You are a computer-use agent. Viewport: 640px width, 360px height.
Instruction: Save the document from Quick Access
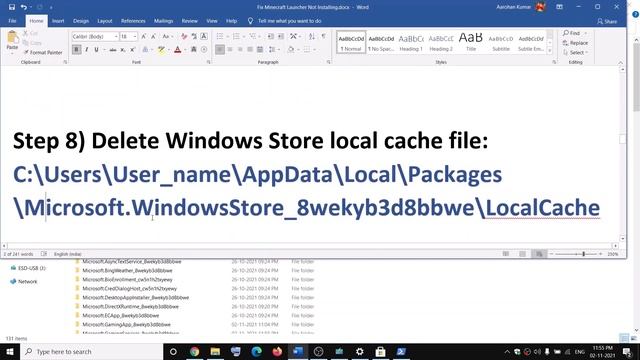click(x=12, y=7)
